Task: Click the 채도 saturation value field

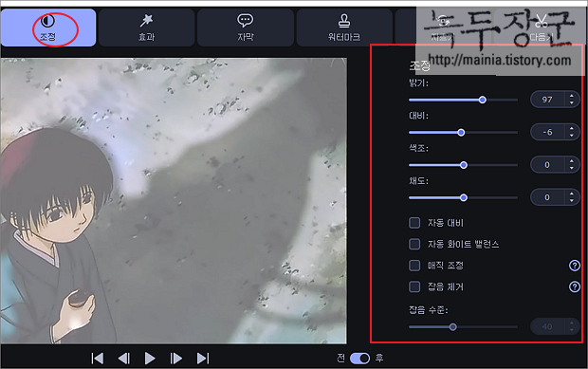Action: pyautogui.click(x=547, y=197)
